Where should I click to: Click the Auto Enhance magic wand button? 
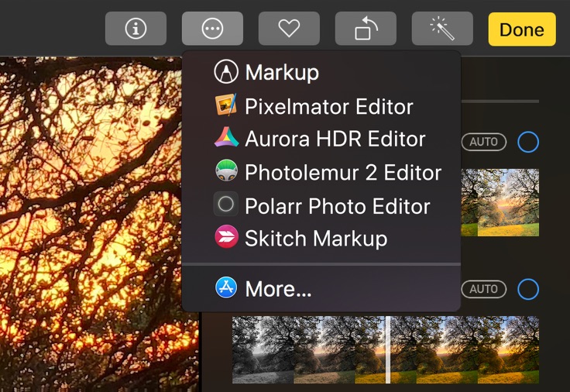click(x=442, y=29)
